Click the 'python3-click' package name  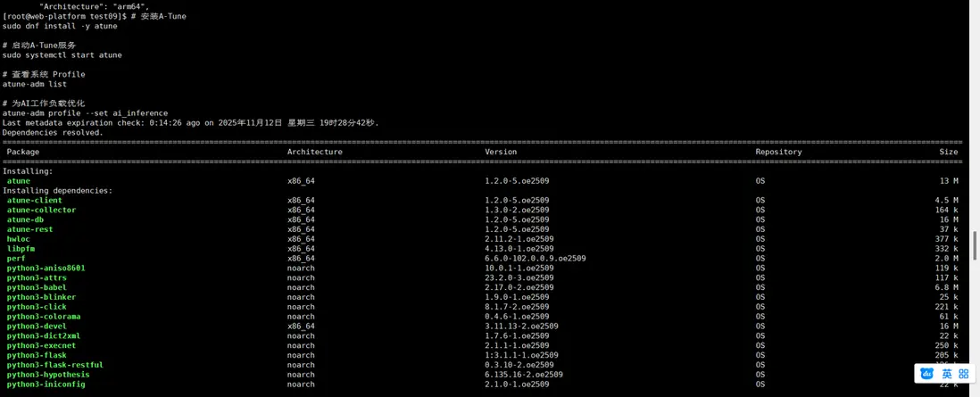(x=37, y=307)
